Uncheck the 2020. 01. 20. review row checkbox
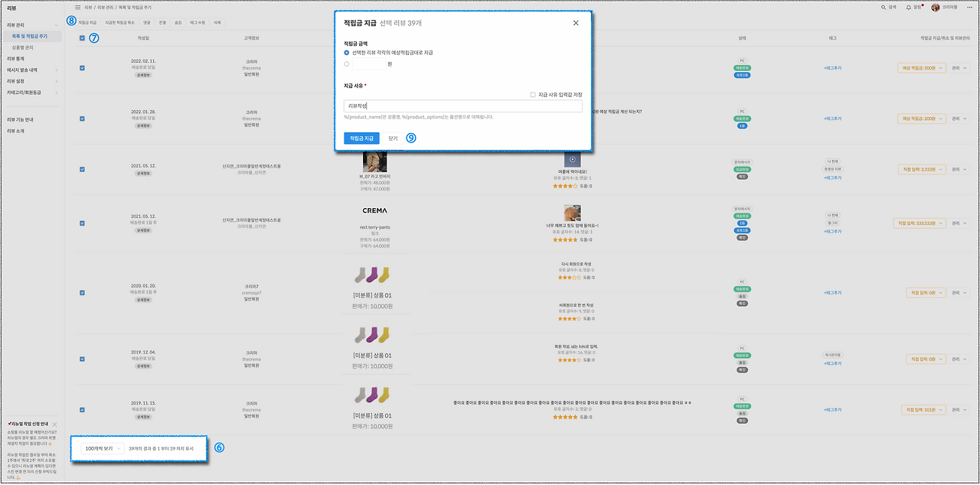The image size is (980, 485). pyautogui.click(x=82, y=292)
